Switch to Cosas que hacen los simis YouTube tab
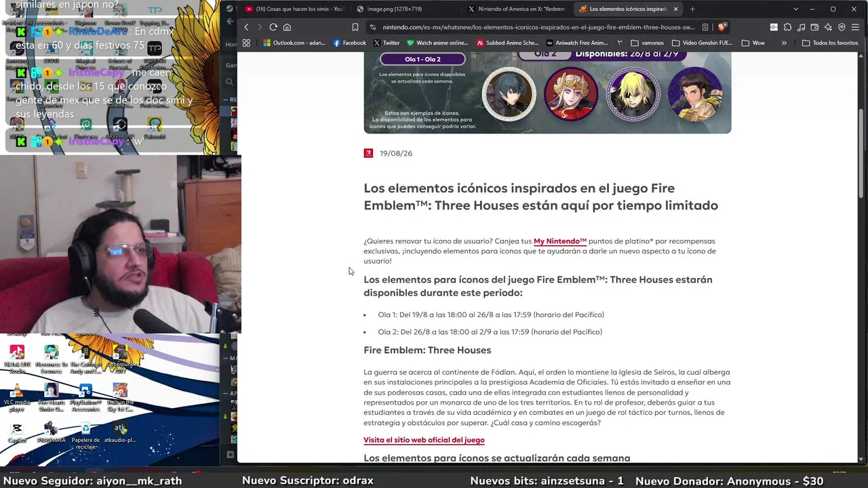868x488 pixels. pyautogui.click(x=295, y=9)
